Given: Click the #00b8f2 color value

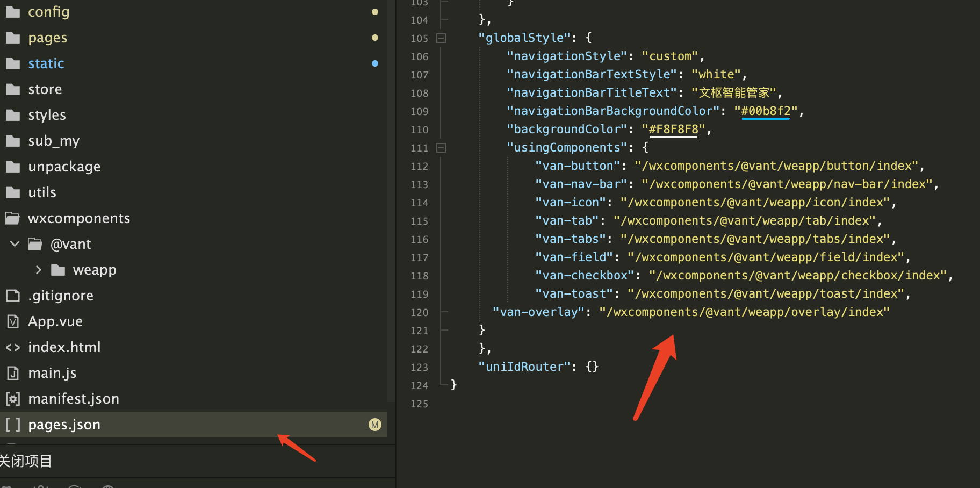Looking at the screenshot, I should tap(766, 111).
